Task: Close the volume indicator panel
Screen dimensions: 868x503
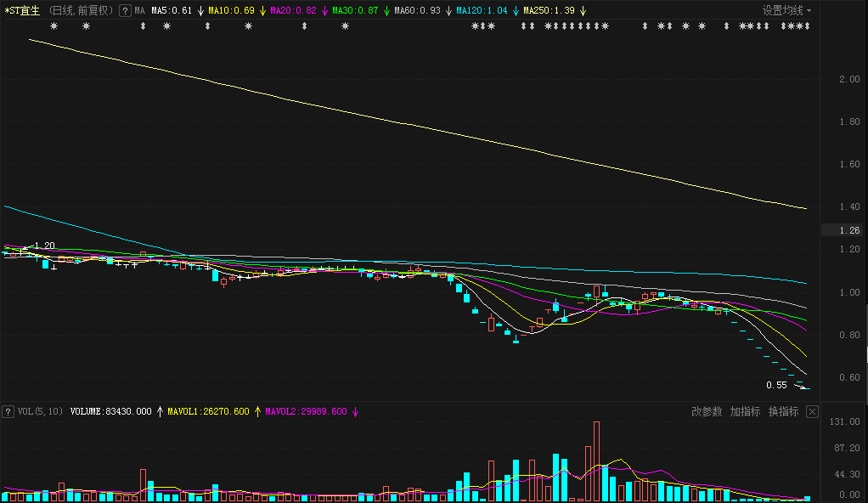Action: [x=812, y=412]
